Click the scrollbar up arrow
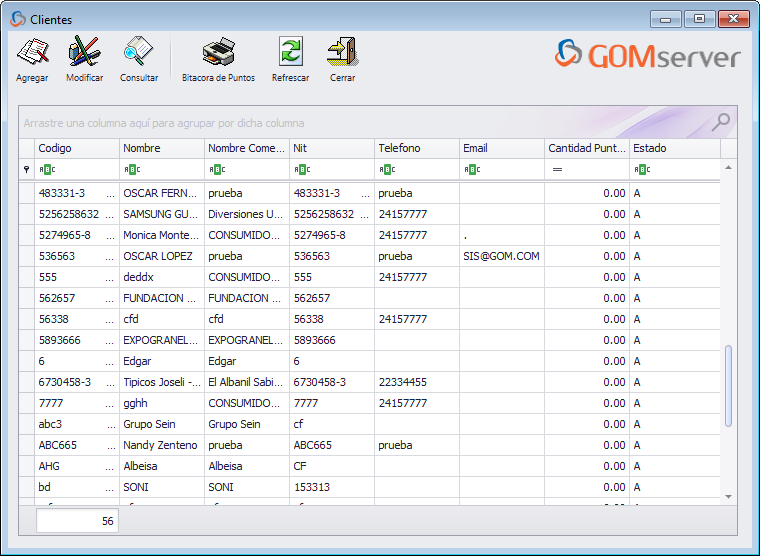 (728, 168)
